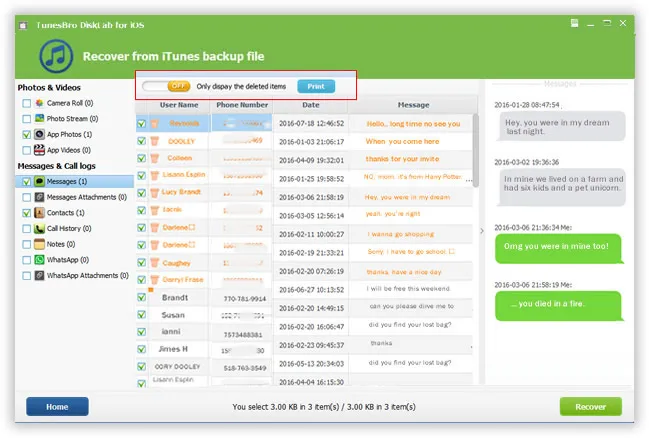Select the message 'I wanna go shopping'
Viewport: 649px width, 438px height.
401,234
